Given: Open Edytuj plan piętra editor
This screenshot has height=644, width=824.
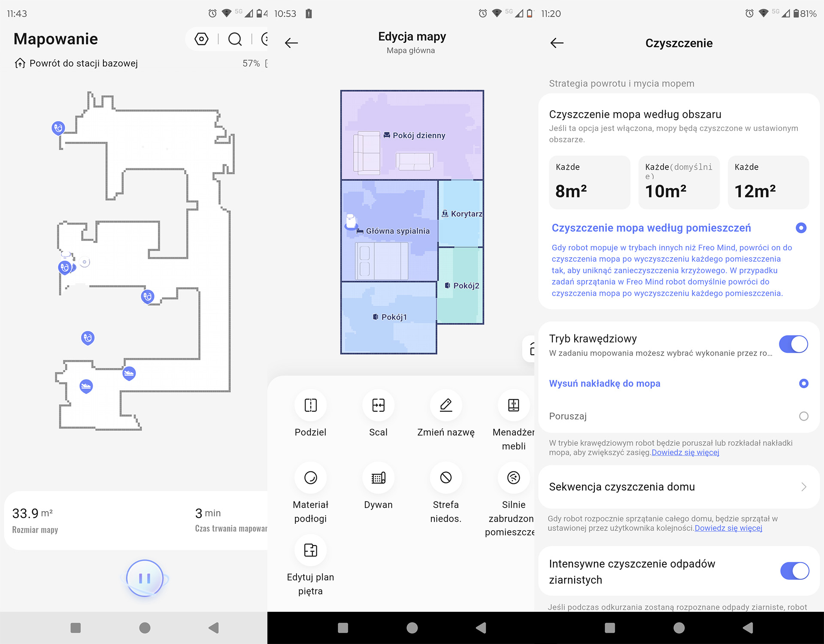Looking at the screenshot, I should [x=310, y=550].
